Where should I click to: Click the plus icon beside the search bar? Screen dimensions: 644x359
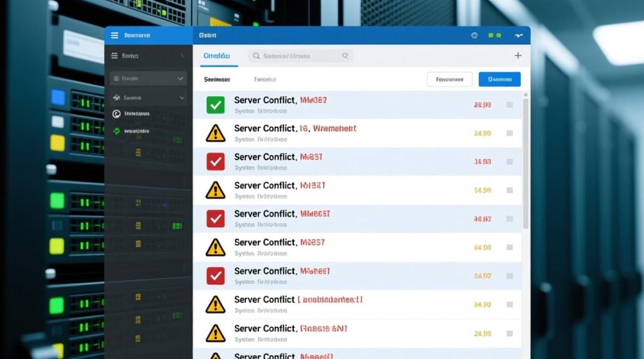(x=517, y=56)
